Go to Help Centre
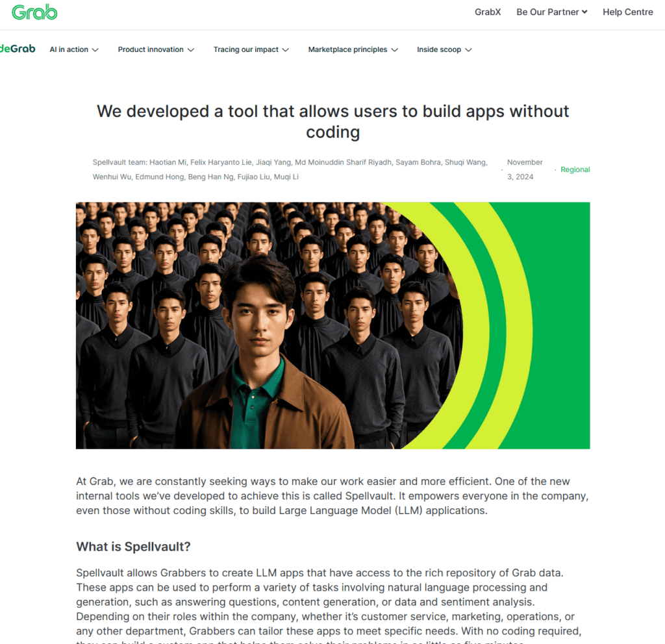Screen dimensions: 665x644 tap(628, 12)
